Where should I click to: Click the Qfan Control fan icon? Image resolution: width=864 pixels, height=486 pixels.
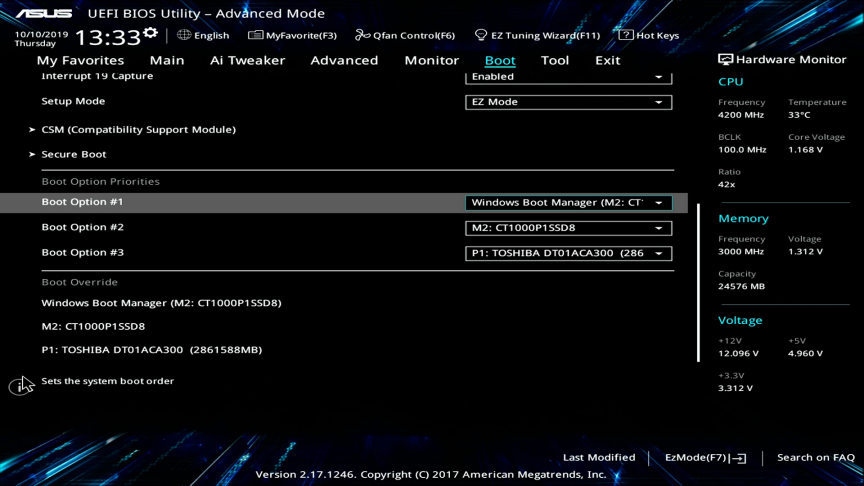pos(362,35)
